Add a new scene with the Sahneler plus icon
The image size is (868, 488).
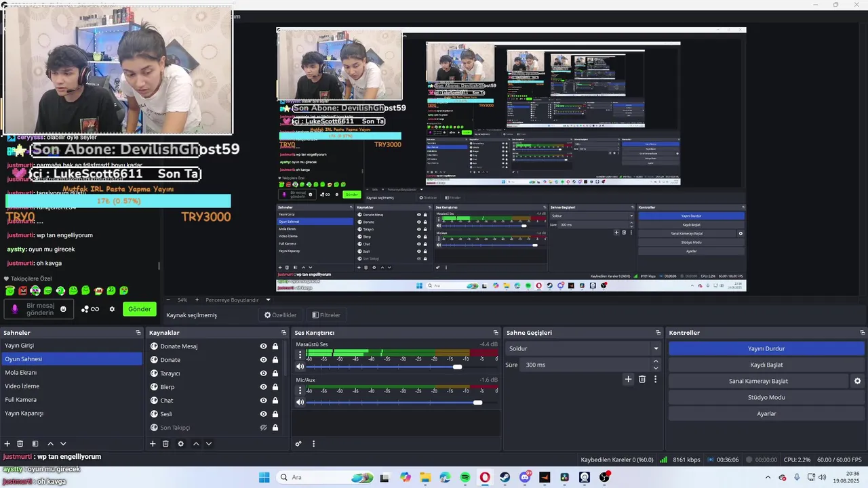tap(7, 444)
